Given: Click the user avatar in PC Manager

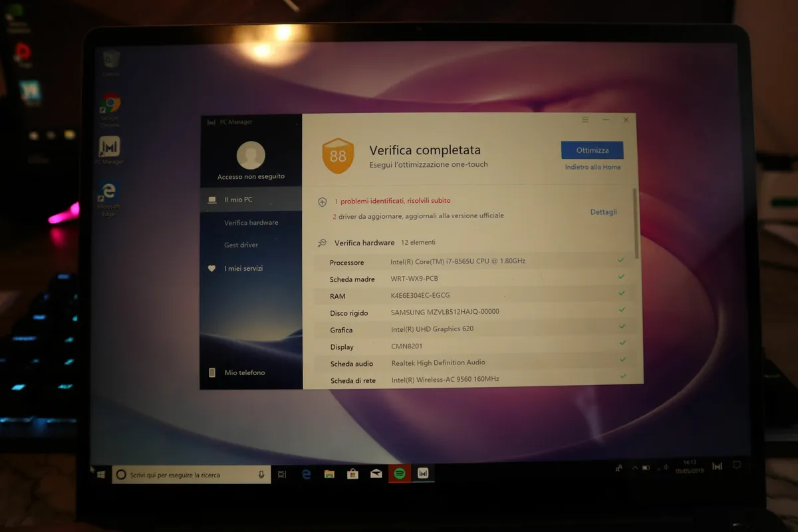Looking at the screenshot, I should (251, 156).
